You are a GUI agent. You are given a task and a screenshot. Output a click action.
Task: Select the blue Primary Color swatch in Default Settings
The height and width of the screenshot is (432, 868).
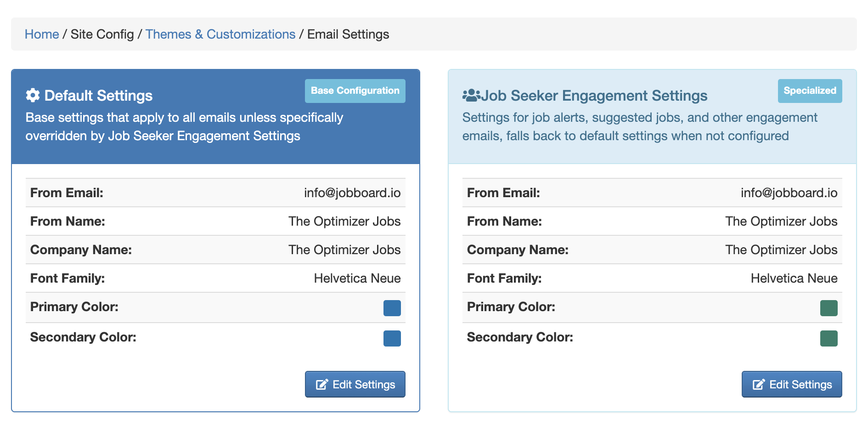coord(392,308)
